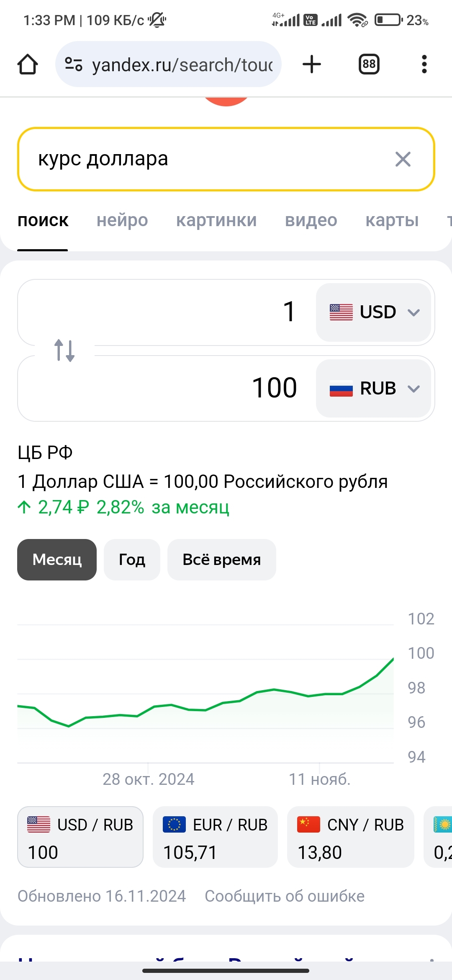Image resolution: width=452 pixels, height=980 pixels.
Task: Open the tab switcher showing 88
Action: 369,64
